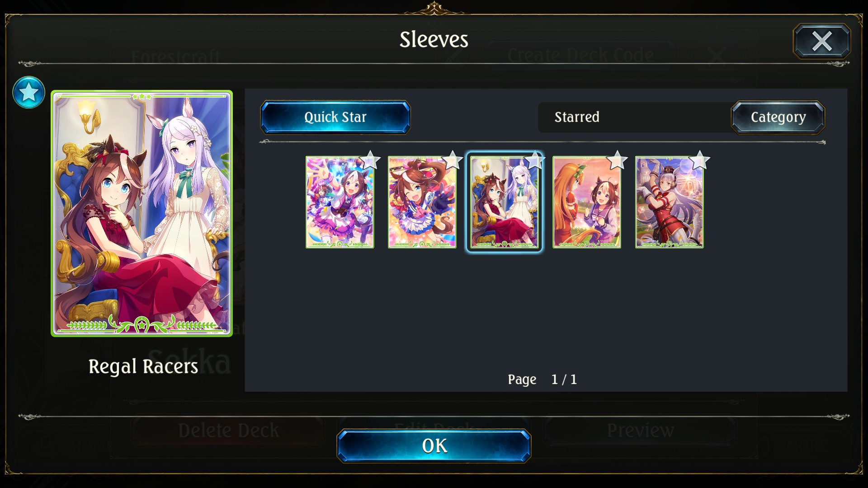Toggle the star on the second sleeve thumbnail
The width and height of the screenshot is (868, 488).
point(453,160)
